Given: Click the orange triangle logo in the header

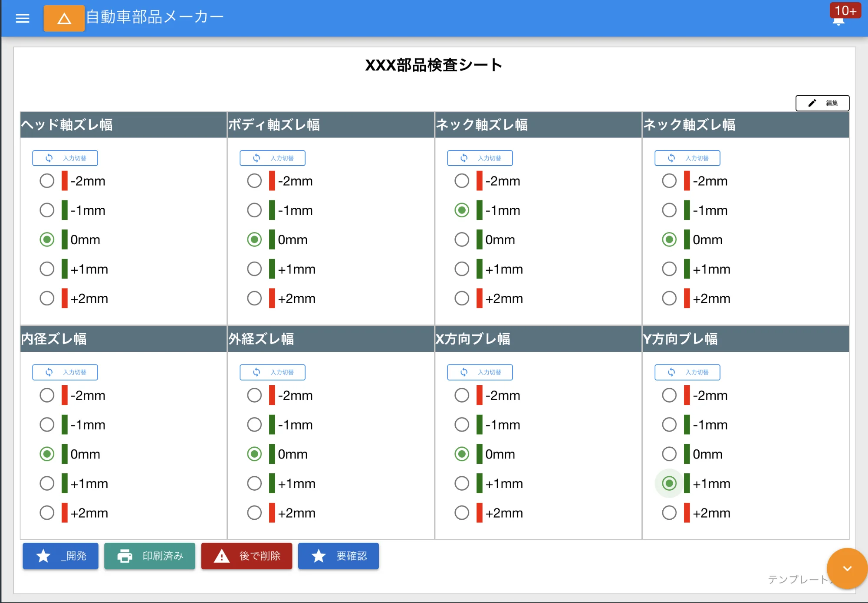Looking at the screenshot, I should 64,18.
